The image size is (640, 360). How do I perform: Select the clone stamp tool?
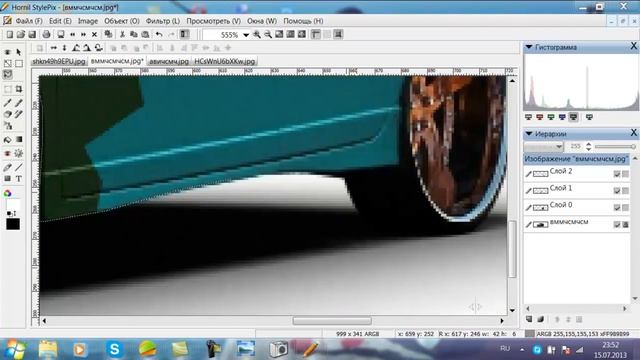point(7,126)
